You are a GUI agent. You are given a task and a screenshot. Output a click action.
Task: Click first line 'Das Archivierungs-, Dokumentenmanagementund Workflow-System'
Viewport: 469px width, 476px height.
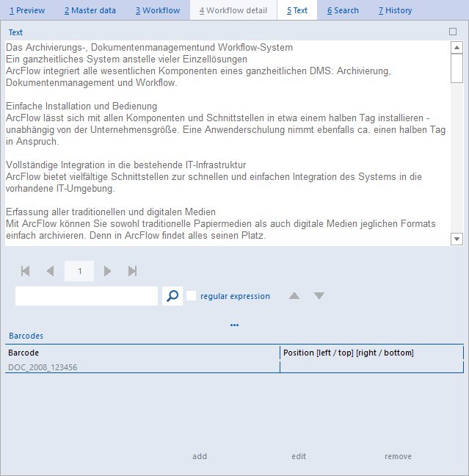(x=149, y=48)
